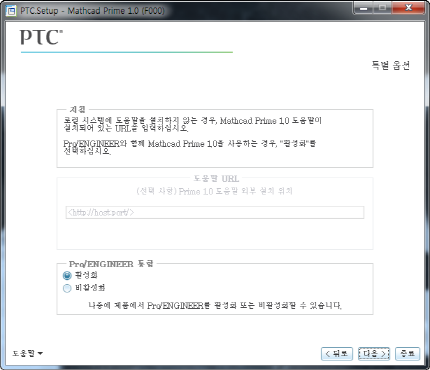Open the 도움말 help dropdown

(28, 353)
